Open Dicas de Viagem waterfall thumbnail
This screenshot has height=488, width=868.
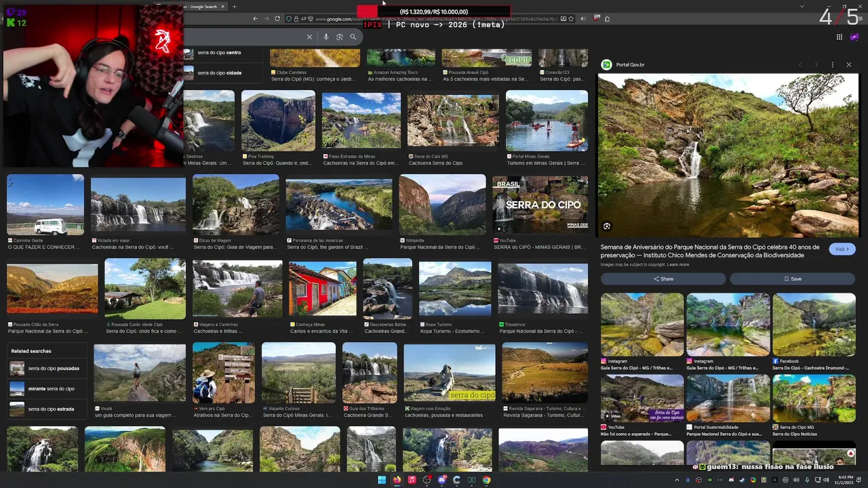click(235, 205)
